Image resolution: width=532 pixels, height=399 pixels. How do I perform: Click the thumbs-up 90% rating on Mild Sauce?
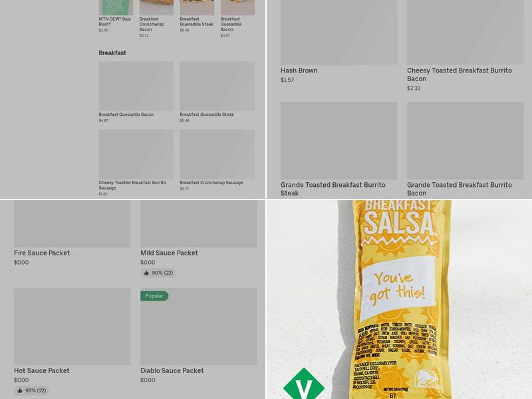coord(158,273)
